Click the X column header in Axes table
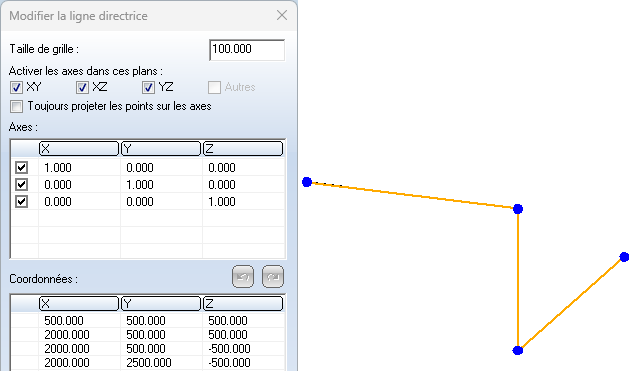Image resolution: width=638 pixels, height=371 pixels. coord(79,148)
